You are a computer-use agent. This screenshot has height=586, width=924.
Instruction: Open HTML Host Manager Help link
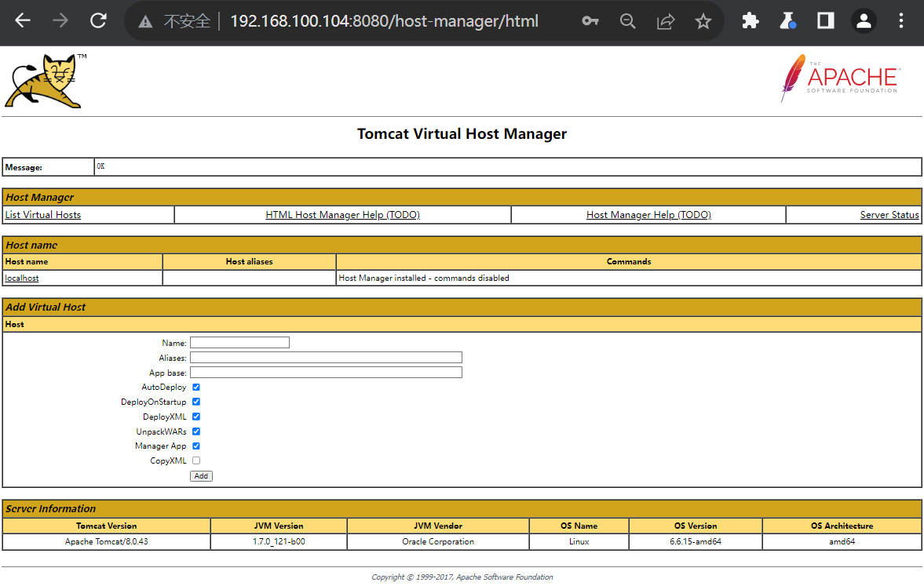click(x=342, y=215)
